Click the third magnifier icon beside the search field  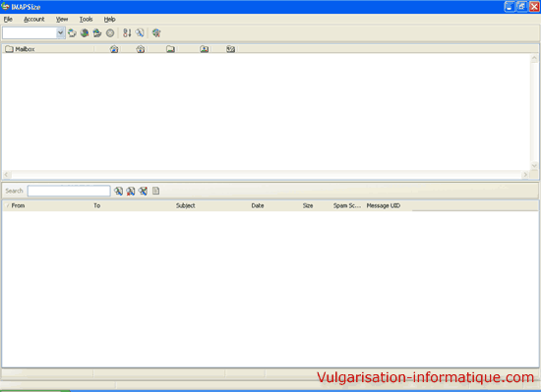143,191
